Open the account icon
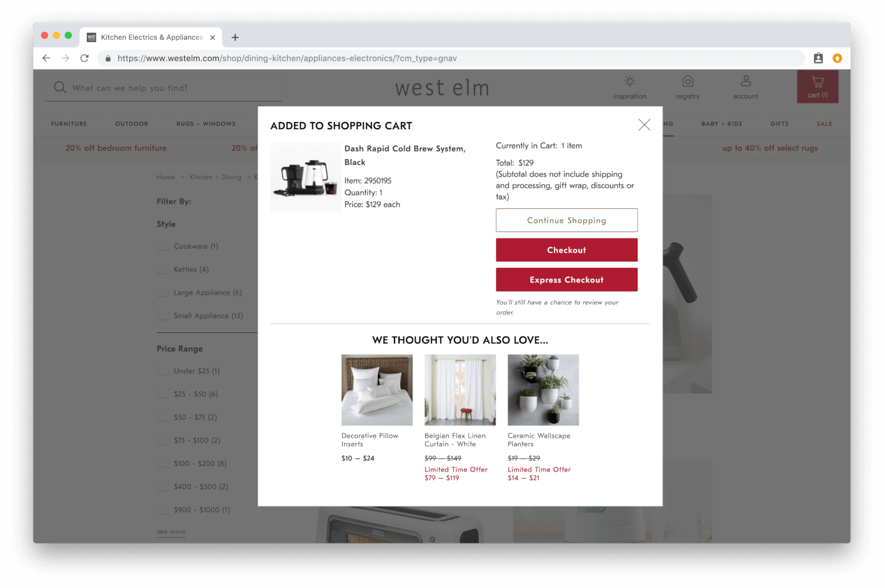The height and width of the screenshot is (588, 885). (x=746, y=81)
